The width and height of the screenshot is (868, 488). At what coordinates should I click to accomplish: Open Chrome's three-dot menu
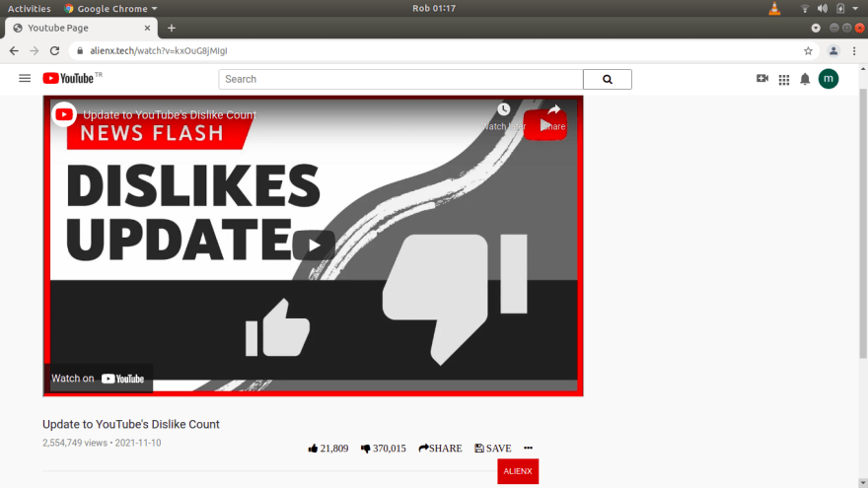855,51
